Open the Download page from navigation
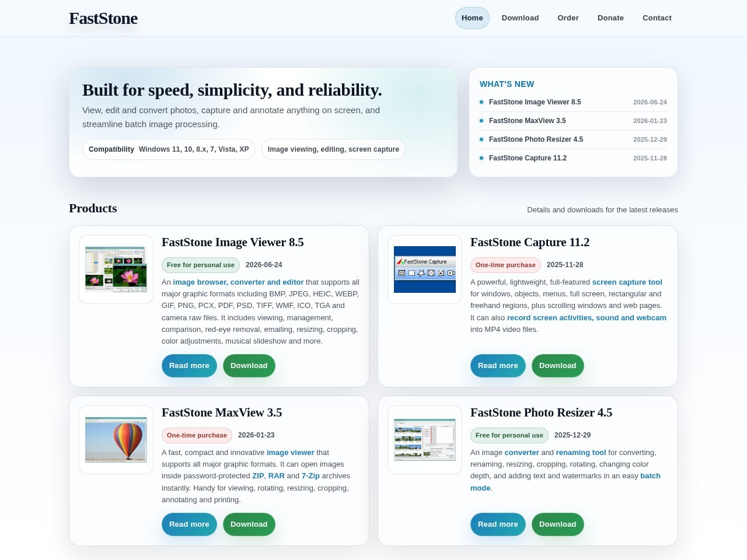The width and height of the screenshot is (747, 560). click(x=520, y=18)
